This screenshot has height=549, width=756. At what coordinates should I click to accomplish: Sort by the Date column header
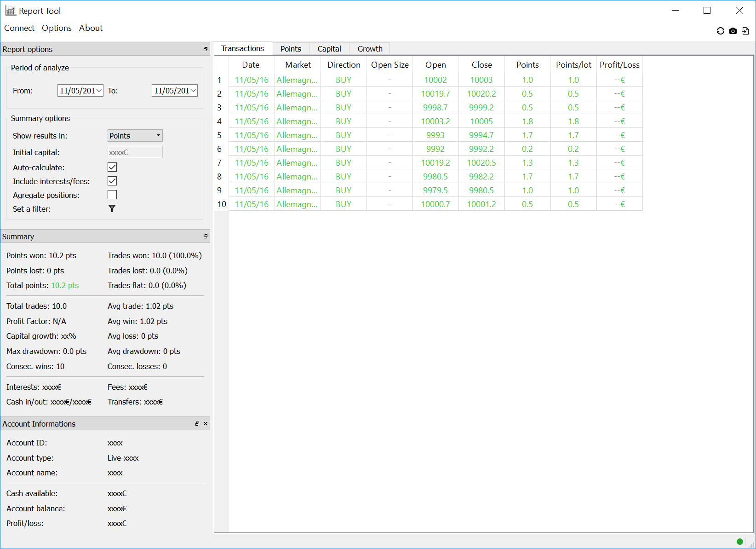pos(251,65)
